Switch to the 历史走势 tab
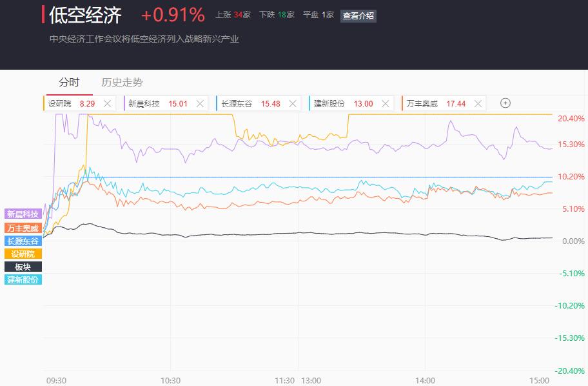 click(122, 82)
